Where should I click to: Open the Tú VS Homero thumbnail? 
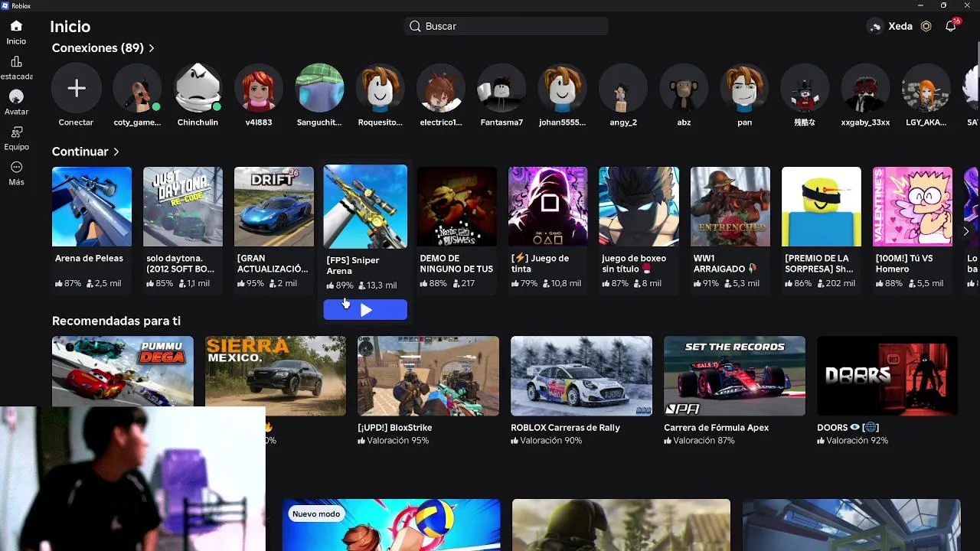(x=913, y=207)
